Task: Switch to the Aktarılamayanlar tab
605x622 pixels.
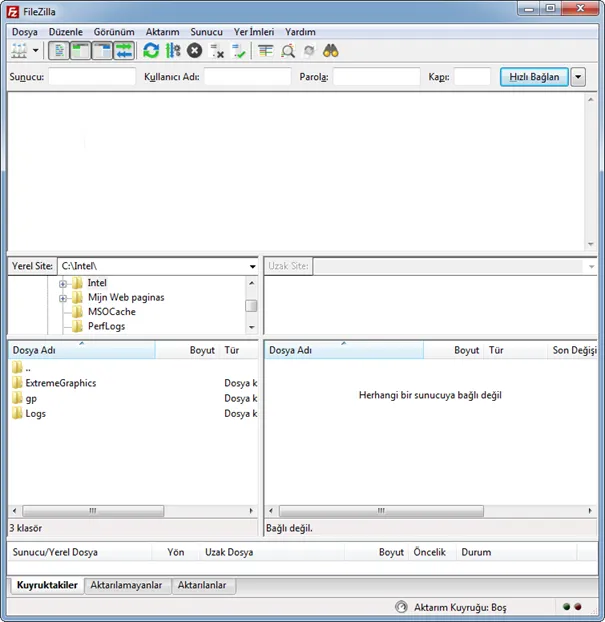Action: (x=126, y=586)
